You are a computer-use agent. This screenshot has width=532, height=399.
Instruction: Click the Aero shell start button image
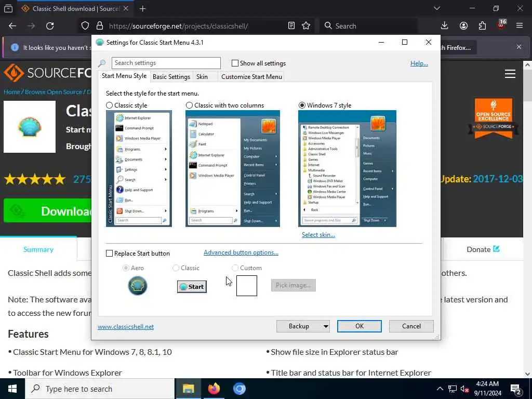(x=137, y=286)
